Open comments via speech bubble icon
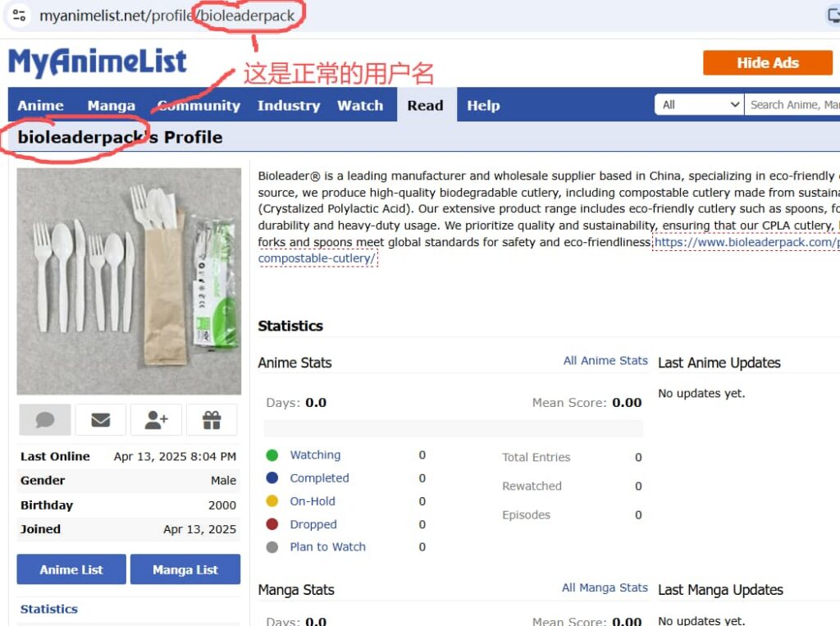 45,419
